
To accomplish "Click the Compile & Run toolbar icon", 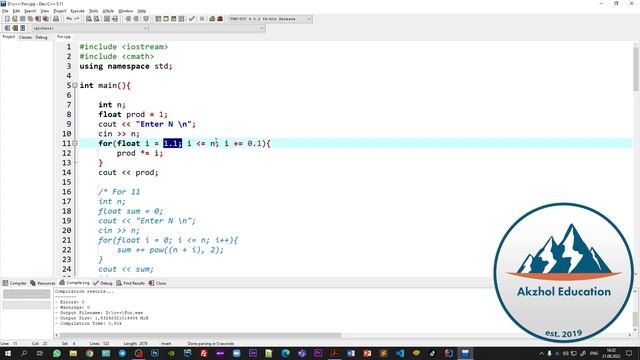I will [x=173, y=19].
